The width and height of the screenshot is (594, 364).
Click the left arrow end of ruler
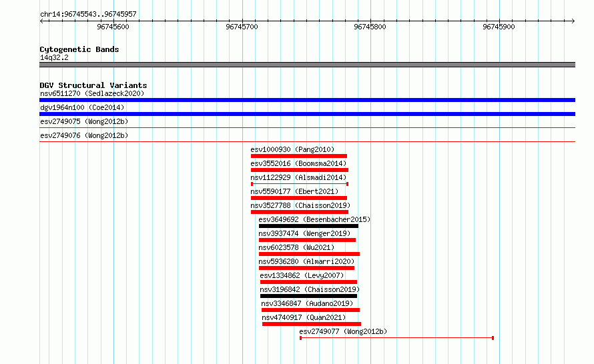point(41,21)
